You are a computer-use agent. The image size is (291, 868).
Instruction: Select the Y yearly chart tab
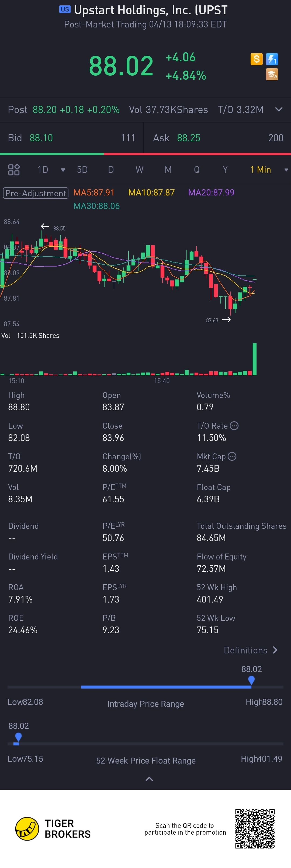pyautogui.click(x=225, y=170)
